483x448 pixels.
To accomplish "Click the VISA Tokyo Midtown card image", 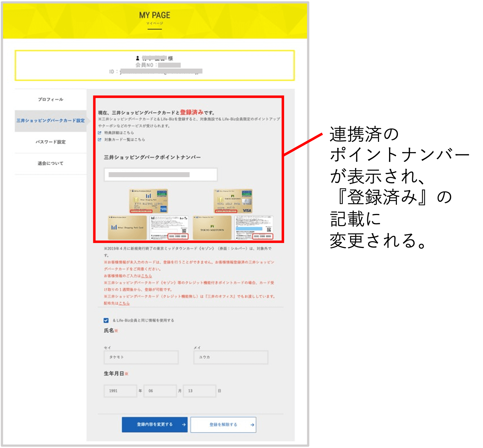I will tap(233, 201).
